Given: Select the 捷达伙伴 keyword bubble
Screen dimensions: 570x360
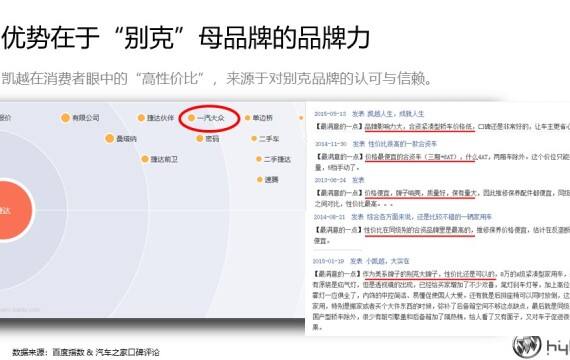Looking at the screenshot, I should (x=156, y=118).
